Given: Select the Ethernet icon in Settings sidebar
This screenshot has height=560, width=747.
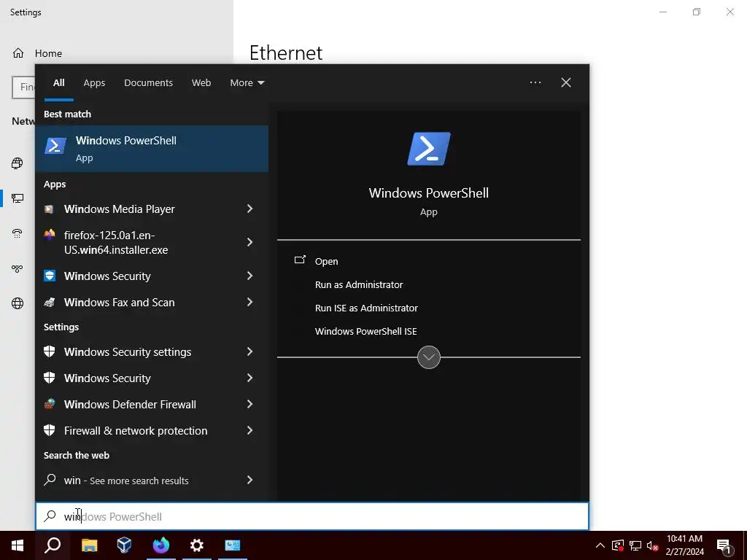Looking at the screenshot, I should click(x=18, y=198).
